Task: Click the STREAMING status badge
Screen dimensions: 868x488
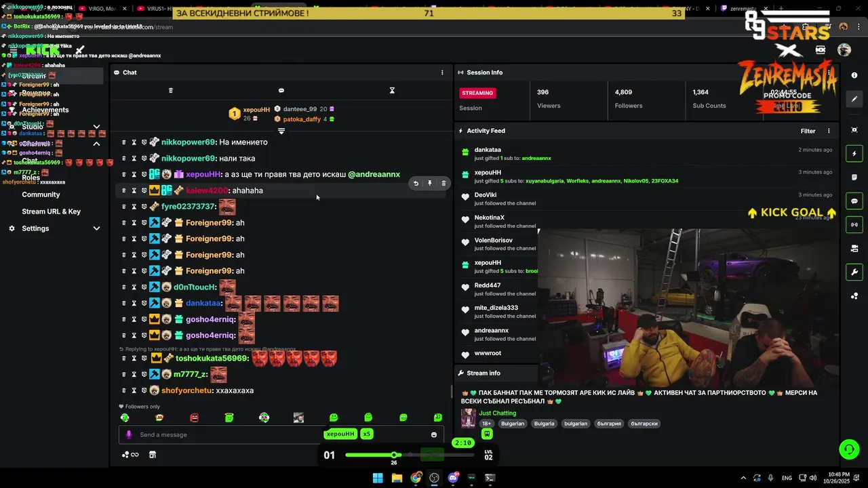Action: (477, 93)
